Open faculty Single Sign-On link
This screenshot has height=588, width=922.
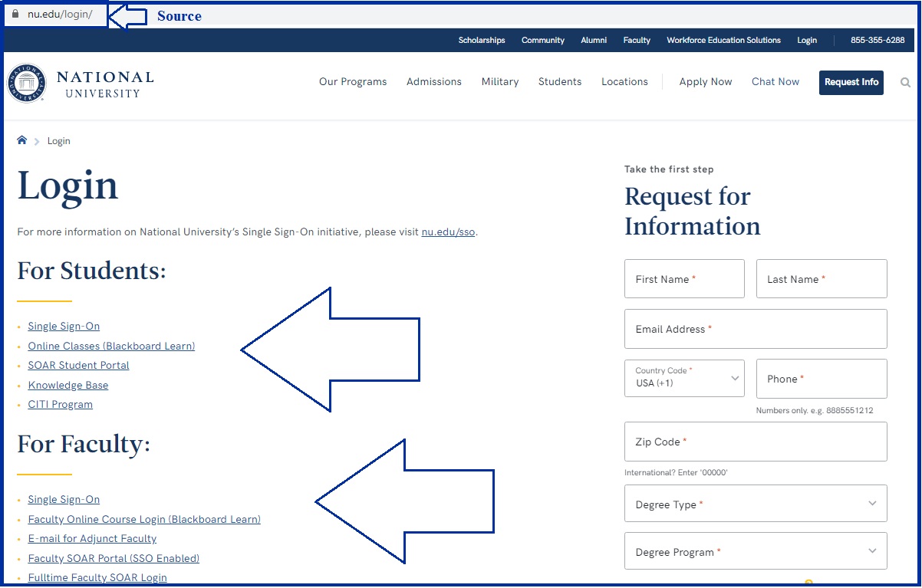[x=64, y=500]
